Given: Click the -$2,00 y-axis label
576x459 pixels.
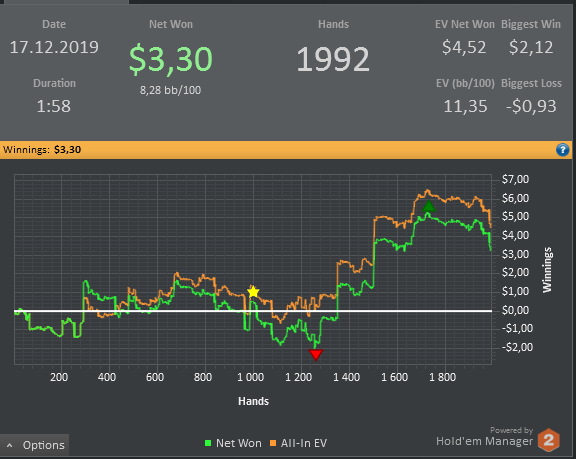Looking at the screenshot, I should (x=517, y=347).
